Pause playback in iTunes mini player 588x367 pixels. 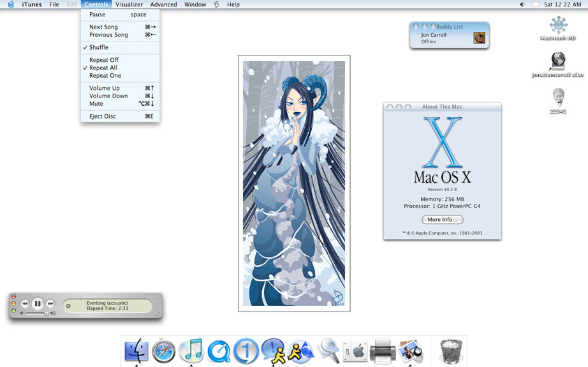38,303
